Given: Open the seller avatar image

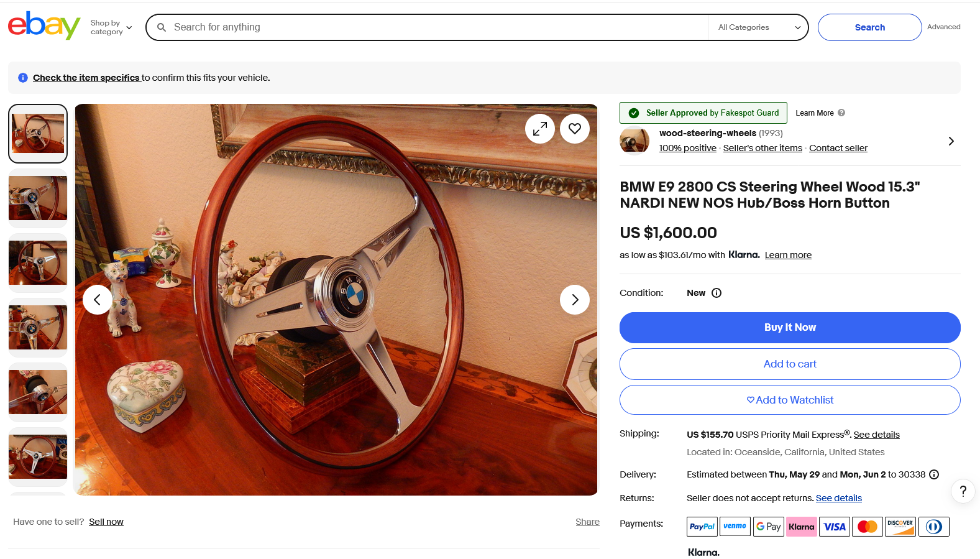Looking at the screenshot, I should click(x=634, y=140).
